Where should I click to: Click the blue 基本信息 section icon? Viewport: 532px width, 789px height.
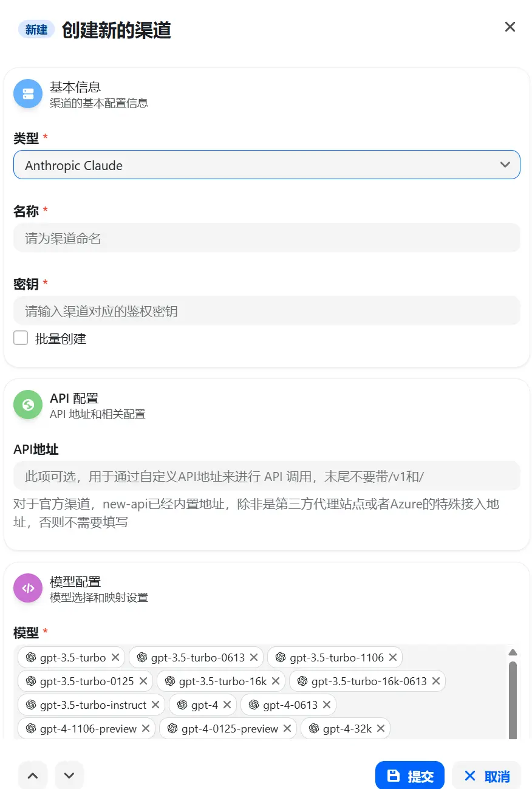tap(27, 94)
